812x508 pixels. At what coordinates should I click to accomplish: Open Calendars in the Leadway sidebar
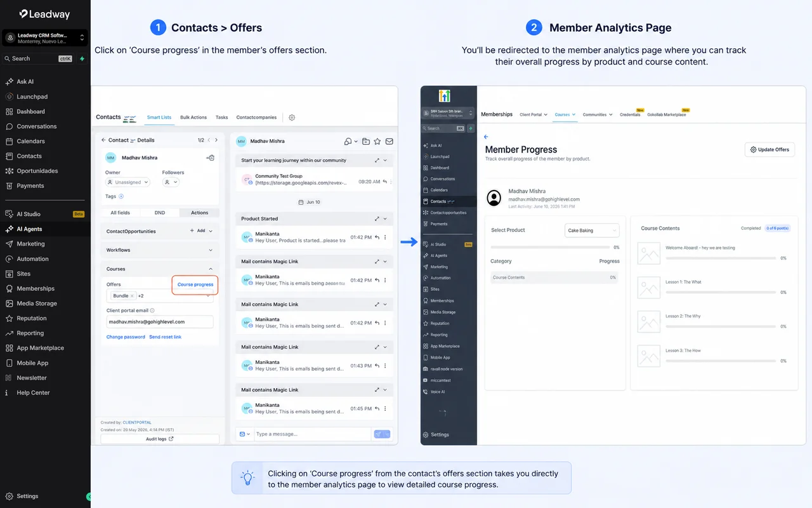coord(30,141)
